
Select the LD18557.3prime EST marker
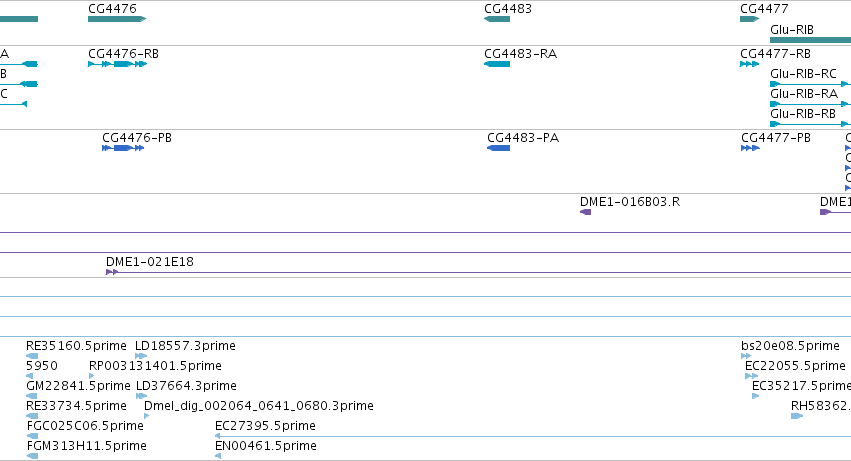(x=141, y=356)
